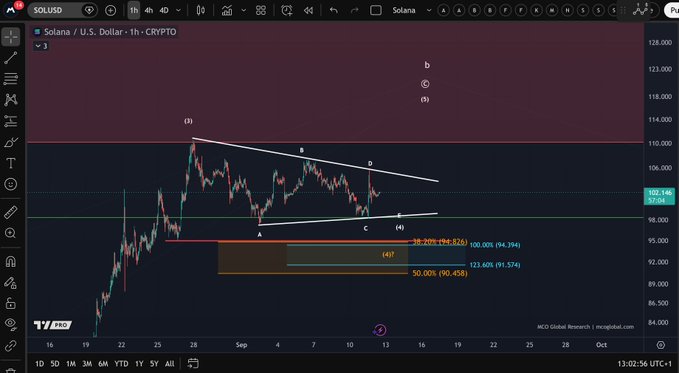Open chart settings gear on time axis
The height and width of the screenshot is (373, 679).
[x=660, y=345]
